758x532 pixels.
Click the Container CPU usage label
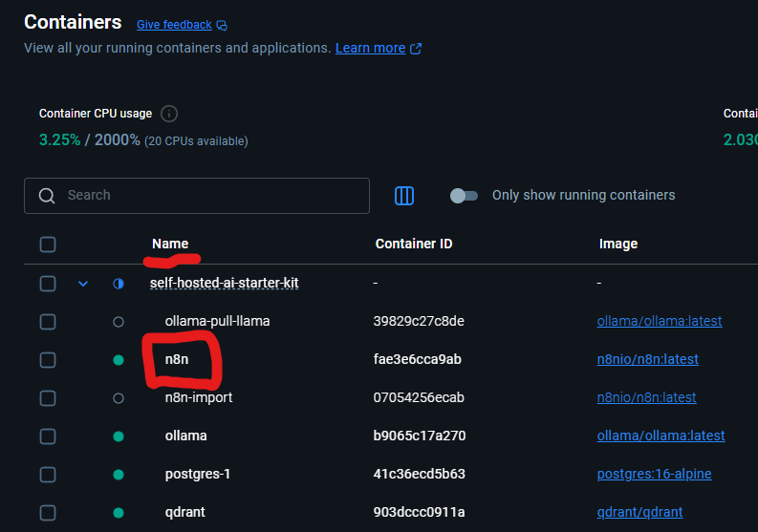pyautogui.click(x=96, y=114)
